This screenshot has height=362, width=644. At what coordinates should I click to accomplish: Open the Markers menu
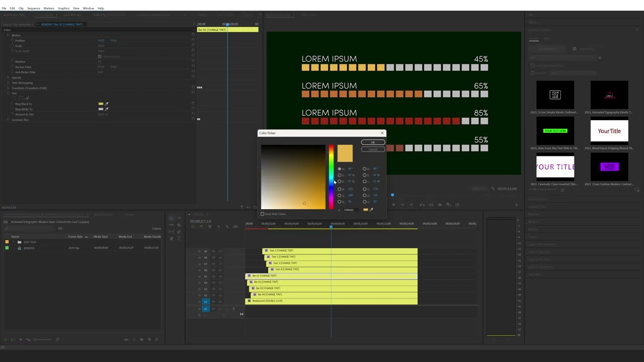(x=49, y=8)
